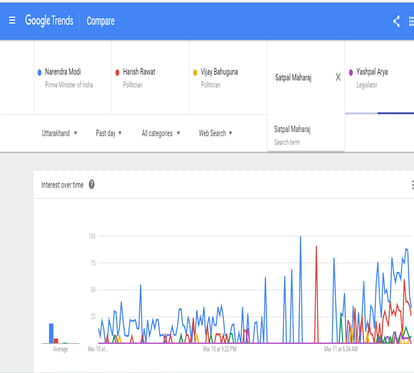This screenshot has width=414, height=373.
Task: Click the Mar 10 at 9:22 PM axis label
Action: [220, 349]
